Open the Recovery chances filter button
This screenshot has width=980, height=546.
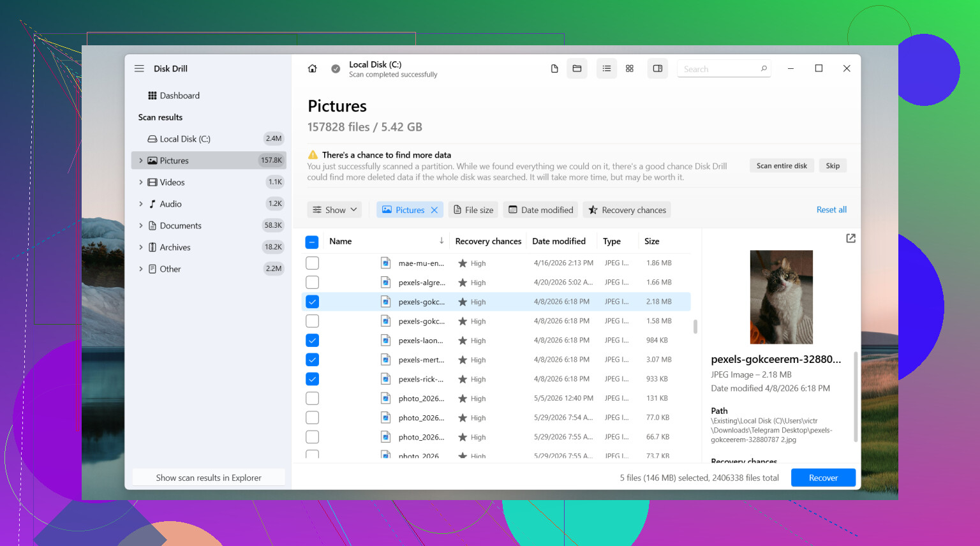click(627, 210)
